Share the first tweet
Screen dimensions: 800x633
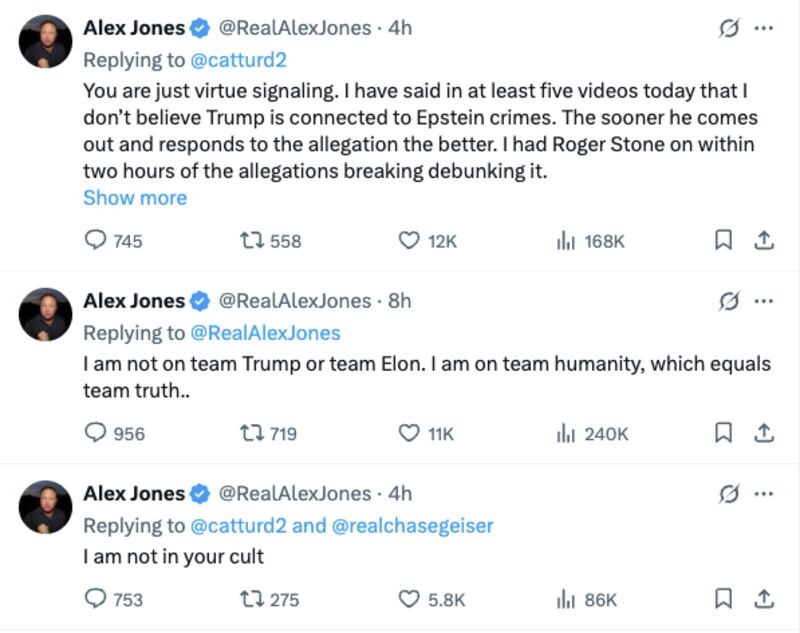763,240
